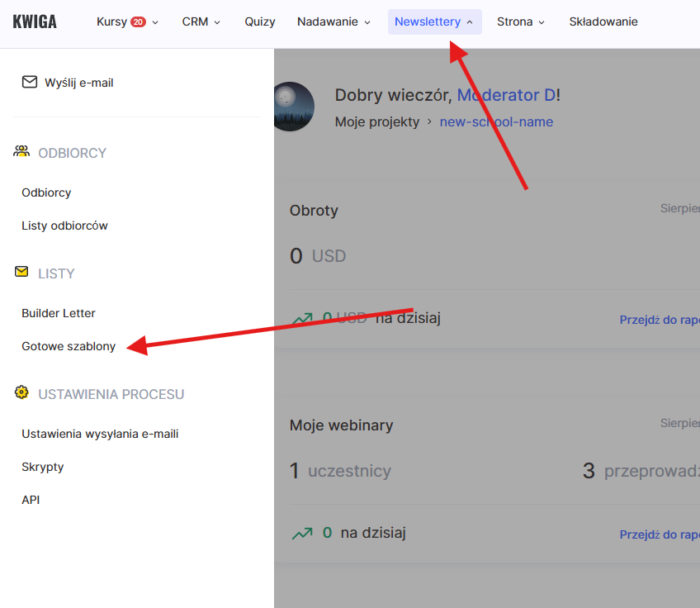The height and width of the screenshot is (608, 700).
Task: Click the Ustawienia procesu gear icon
Action: pyautogui.click(x=22, y=393)
